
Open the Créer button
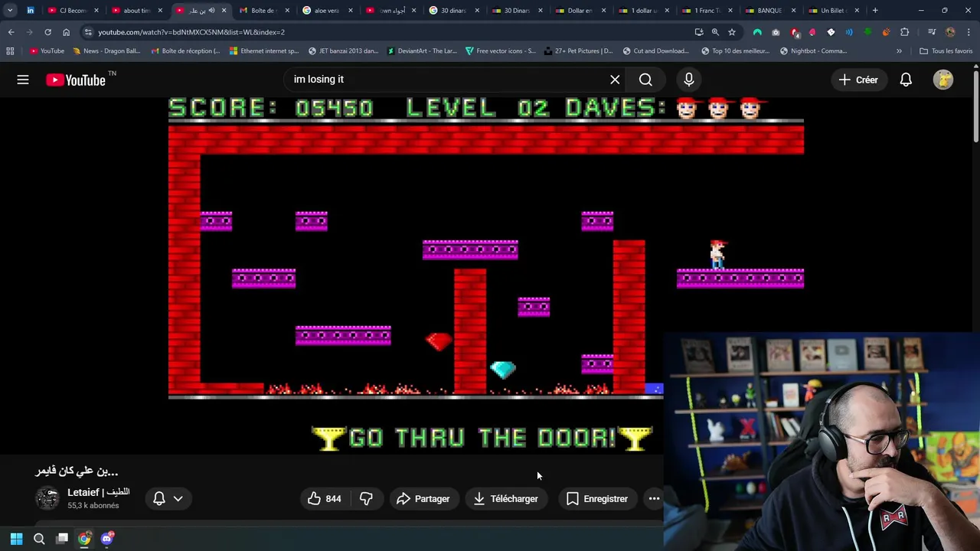(858, 80)
